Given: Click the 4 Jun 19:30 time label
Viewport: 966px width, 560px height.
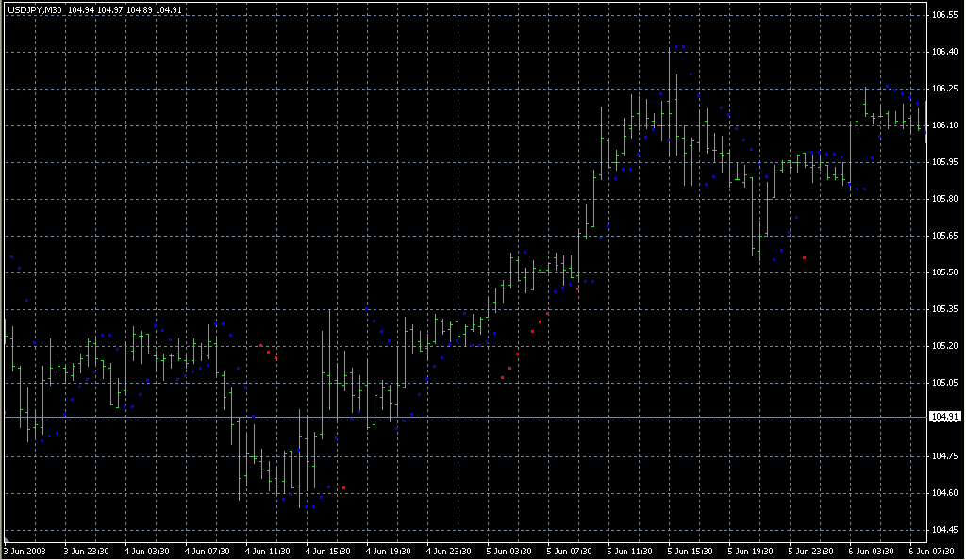Looking at the screenshot, I should (388, 551).
